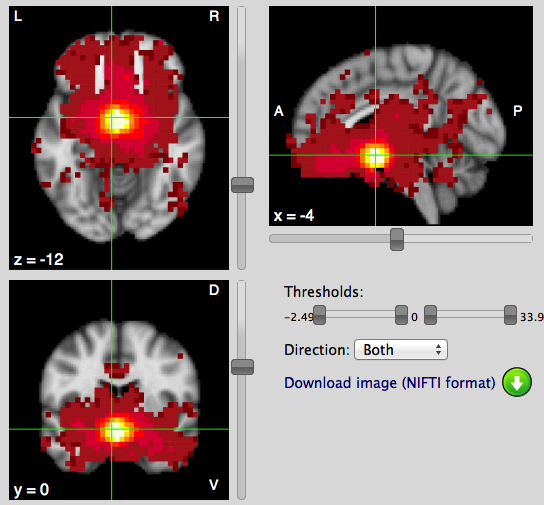The height and width of the screenshot is (505, 544).
Task: Click the positive threshold lower handle beside 0
Action: [431, 315]
